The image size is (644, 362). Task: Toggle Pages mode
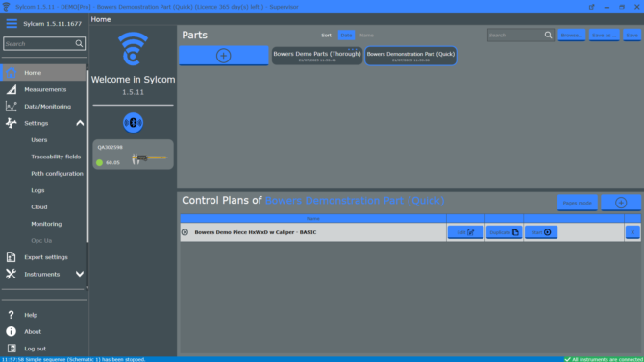577,203
